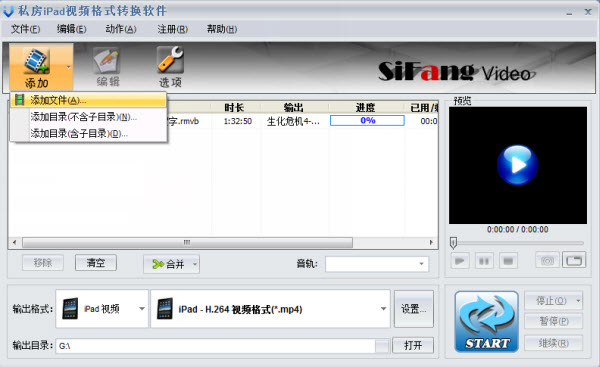Screen dimensions: 600x367
Task: Open the 音轨 combo box
Action: point(377,264)
